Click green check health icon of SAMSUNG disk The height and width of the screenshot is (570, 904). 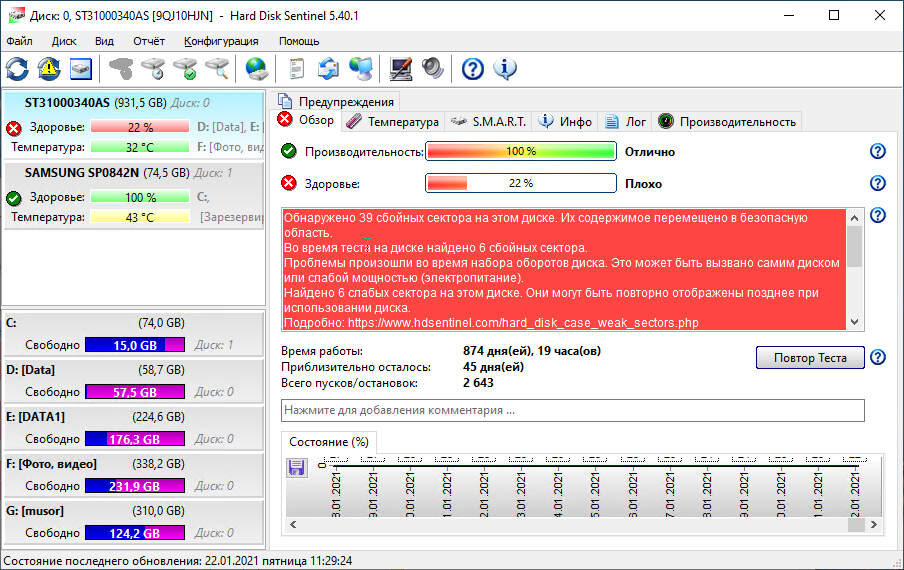(14, 198)
